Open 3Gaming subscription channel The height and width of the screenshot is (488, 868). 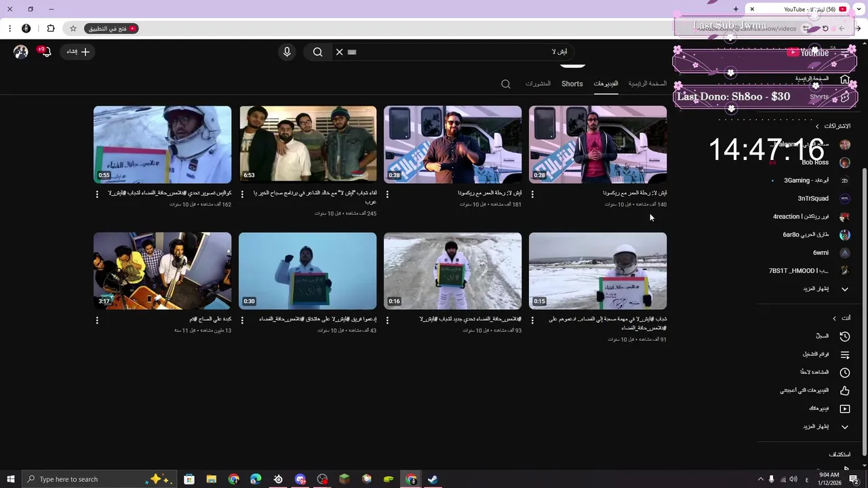click(806, 180)
